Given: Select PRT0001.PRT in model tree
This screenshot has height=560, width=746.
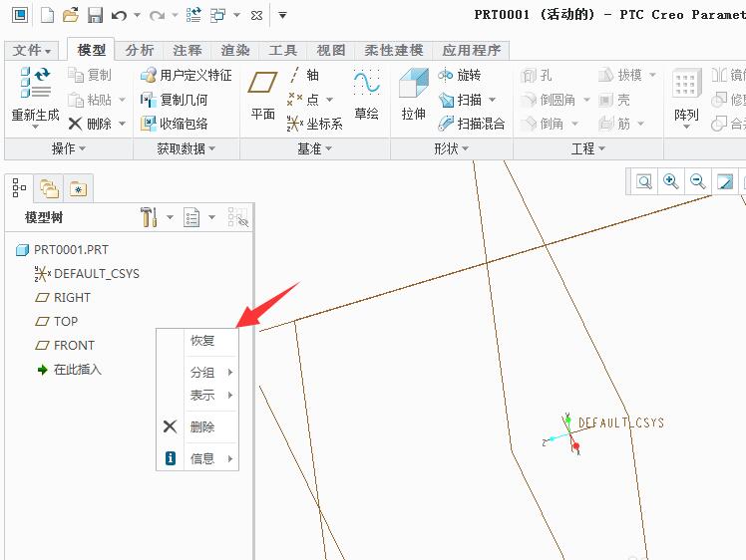Looking at the screenshot, I should [62, 249].
